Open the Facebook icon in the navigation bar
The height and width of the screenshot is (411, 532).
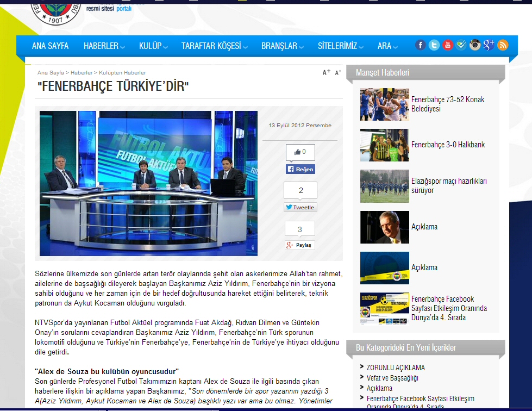[x=420, y=46]
